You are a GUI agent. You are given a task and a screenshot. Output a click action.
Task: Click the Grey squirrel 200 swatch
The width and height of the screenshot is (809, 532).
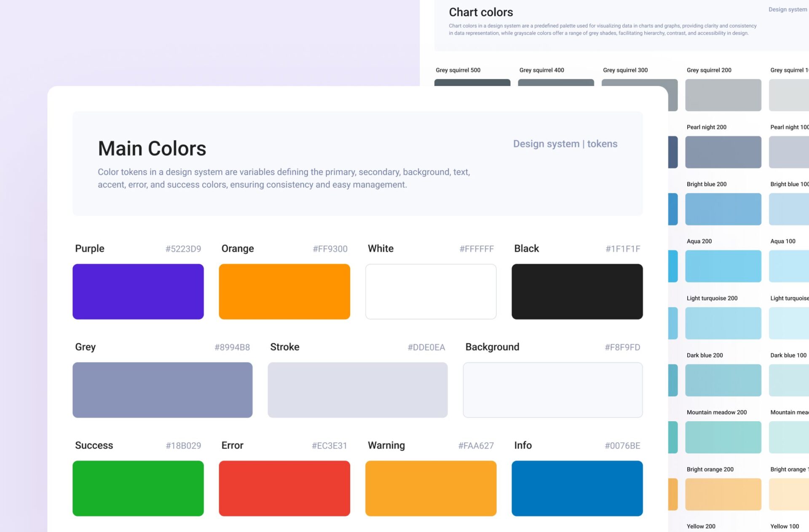tap(723, 95)
